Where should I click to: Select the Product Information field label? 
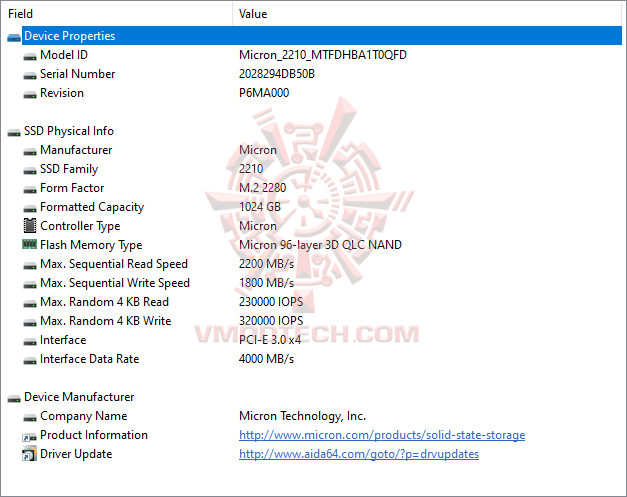click(94, 435)
